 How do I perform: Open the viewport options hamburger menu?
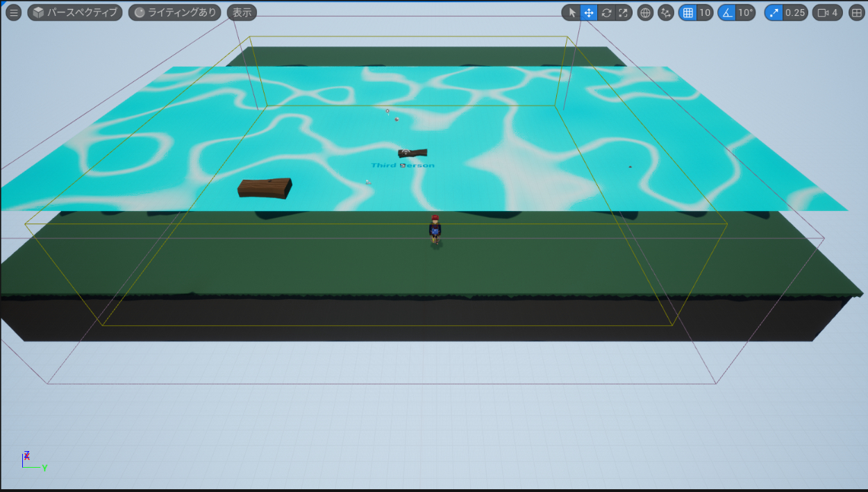click(13, 12)
